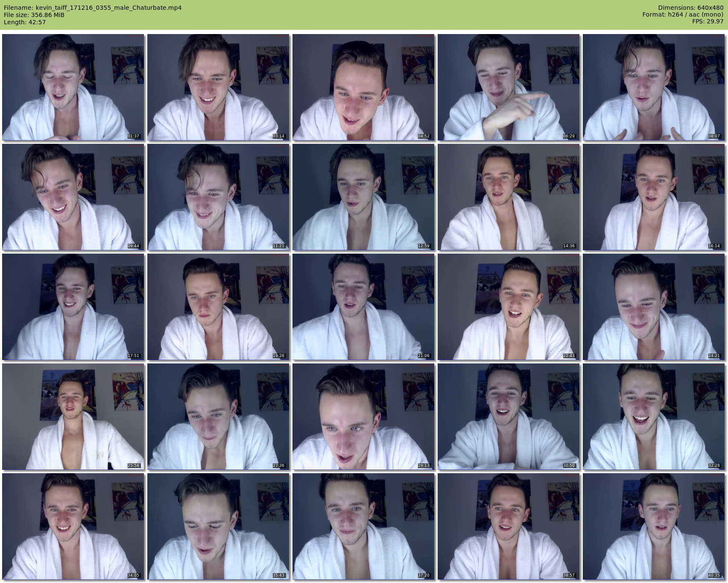
Task: Click the frame timestamped 09:44
Action: pos(73,197)
